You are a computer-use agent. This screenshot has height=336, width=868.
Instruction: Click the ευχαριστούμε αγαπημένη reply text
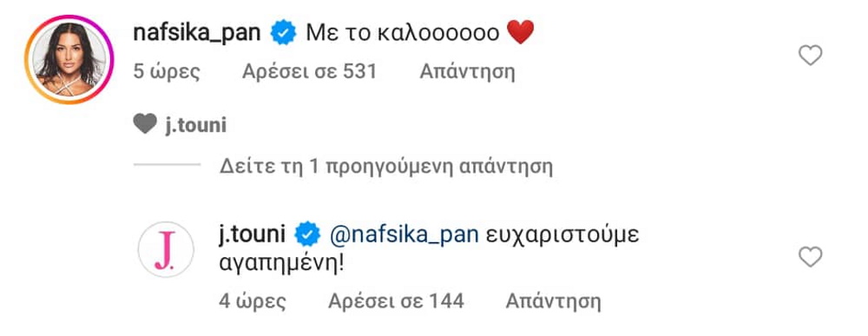(429, 249)
